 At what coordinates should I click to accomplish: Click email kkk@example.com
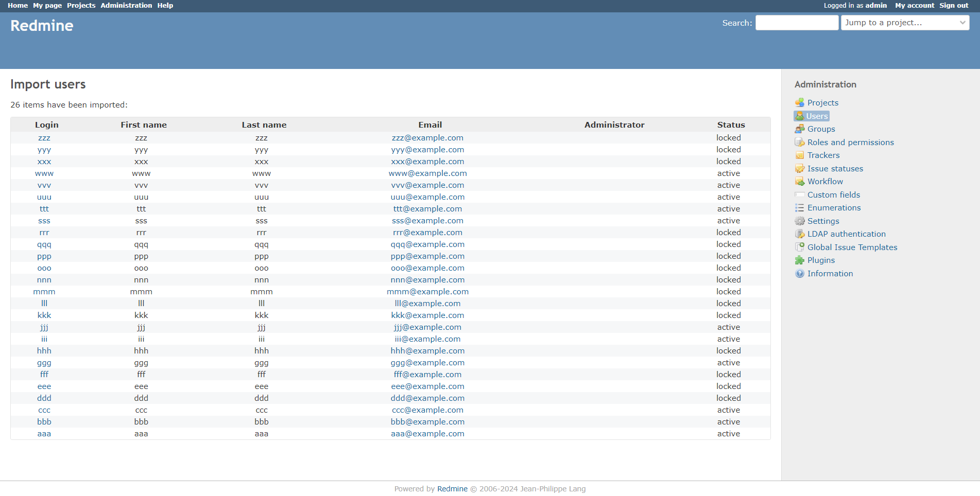pos(427,315)
